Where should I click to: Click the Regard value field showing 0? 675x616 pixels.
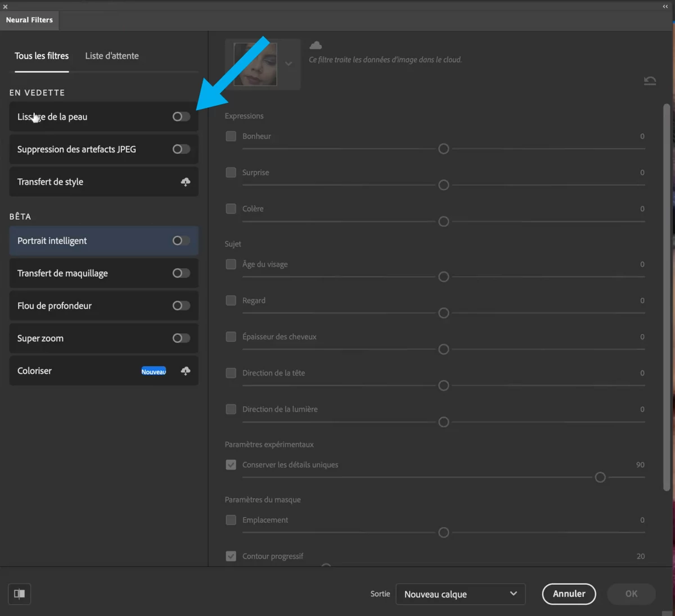pos(642,301)
